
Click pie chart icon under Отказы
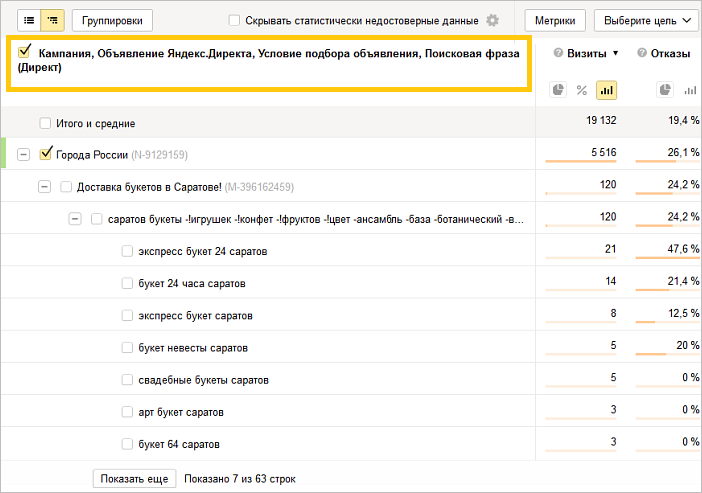coord(665,90)
